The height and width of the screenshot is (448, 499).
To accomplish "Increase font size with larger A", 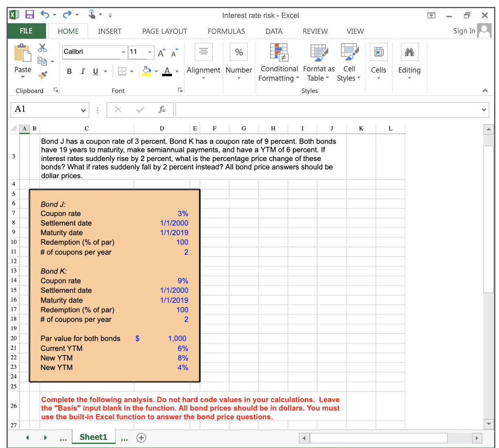I will (x=161, y=53).
